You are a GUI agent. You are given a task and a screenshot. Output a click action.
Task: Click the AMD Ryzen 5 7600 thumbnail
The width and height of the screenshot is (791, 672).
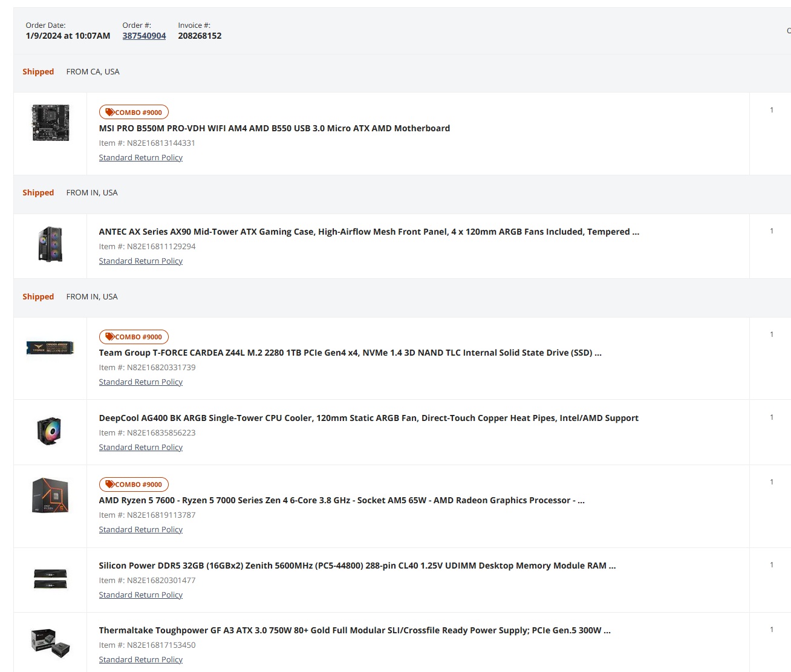point(50,496)
